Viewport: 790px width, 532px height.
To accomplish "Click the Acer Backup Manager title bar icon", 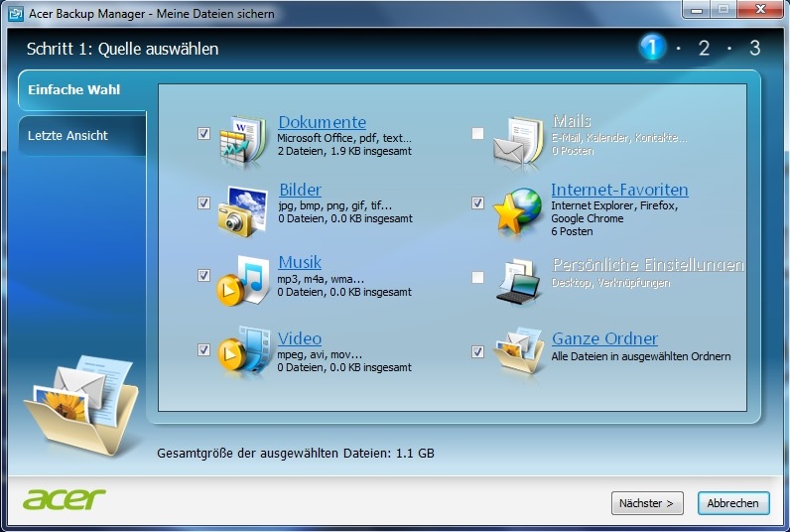I will click(16, 14).
